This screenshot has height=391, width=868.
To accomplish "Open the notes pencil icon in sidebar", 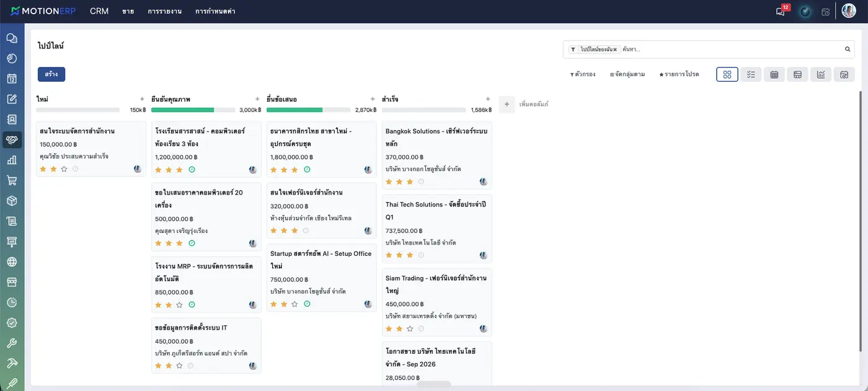I will pos(12,99).
